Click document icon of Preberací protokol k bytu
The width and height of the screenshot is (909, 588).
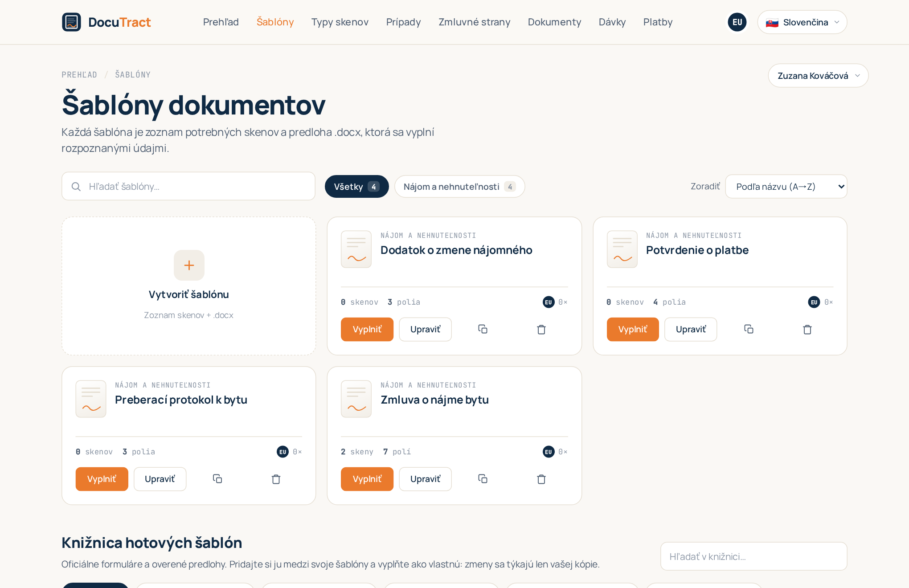tap(91, 399)
